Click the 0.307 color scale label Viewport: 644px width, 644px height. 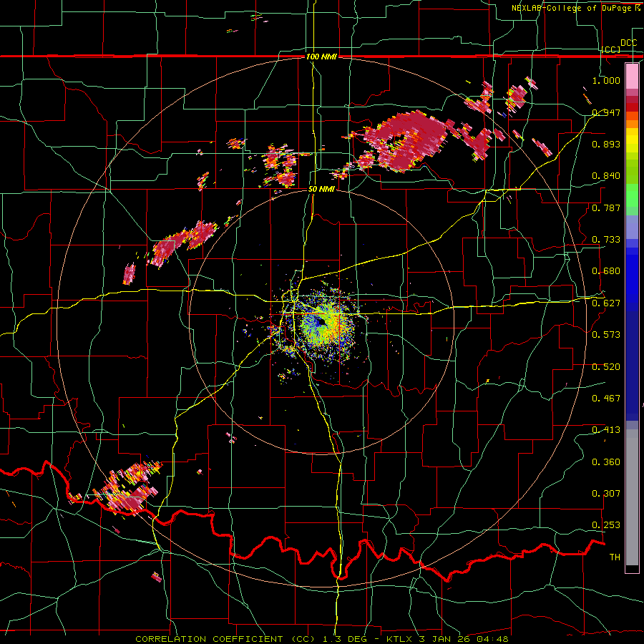point(606,493)
